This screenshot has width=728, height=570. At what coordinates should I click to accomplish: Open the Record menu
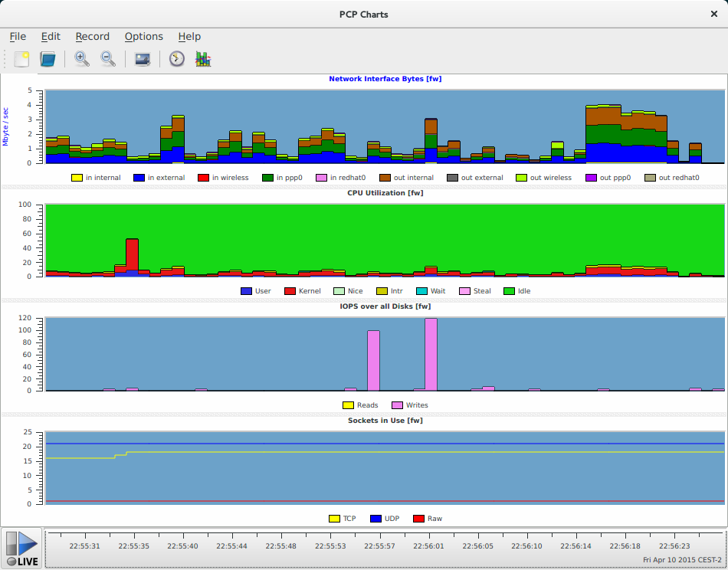(x=92, y=36)
